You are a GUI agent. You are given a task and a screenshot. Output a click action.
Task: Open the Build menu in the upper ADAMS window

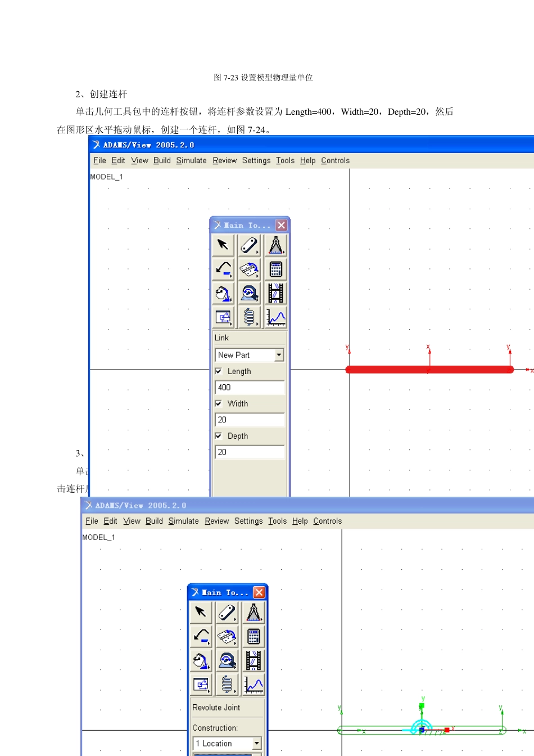click(162, 160)
